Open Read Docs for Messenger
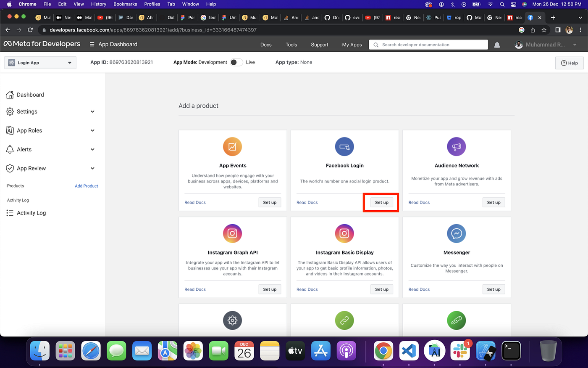Screen dimensions: 588x368 click(419, 289)
